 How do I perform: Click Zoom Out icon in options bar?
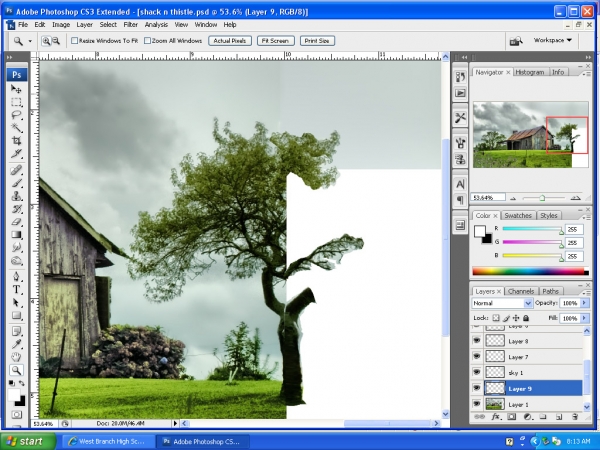point(56,41)
